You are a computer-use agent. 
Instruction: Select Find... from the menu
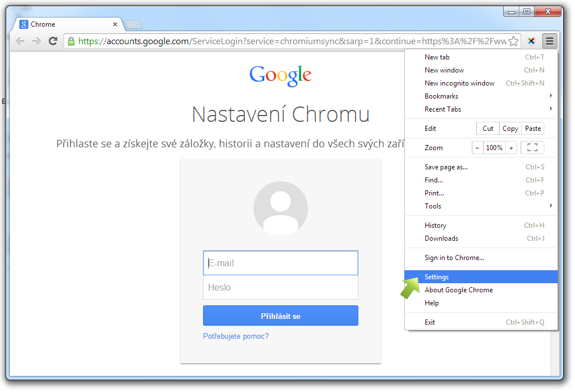[x=481, y=180]
